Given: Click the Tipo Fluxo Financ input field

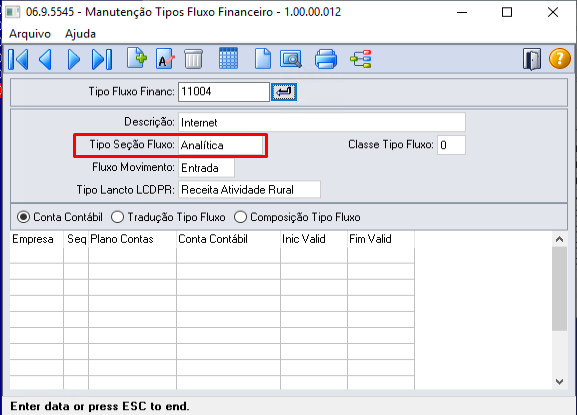Looking at the screenshot, I should tap(224, 92).
